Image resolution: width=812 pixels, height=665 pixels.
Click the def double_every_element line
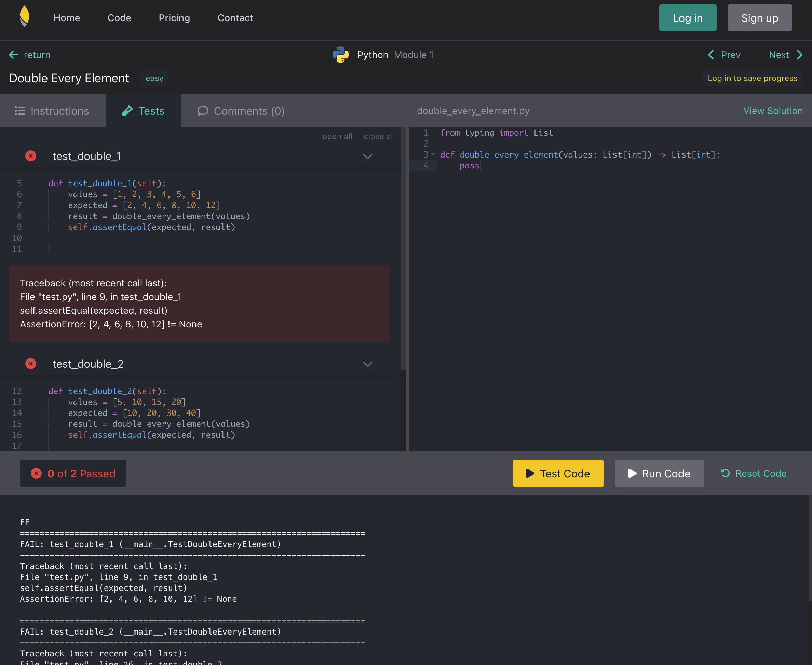tap(580, 155)
